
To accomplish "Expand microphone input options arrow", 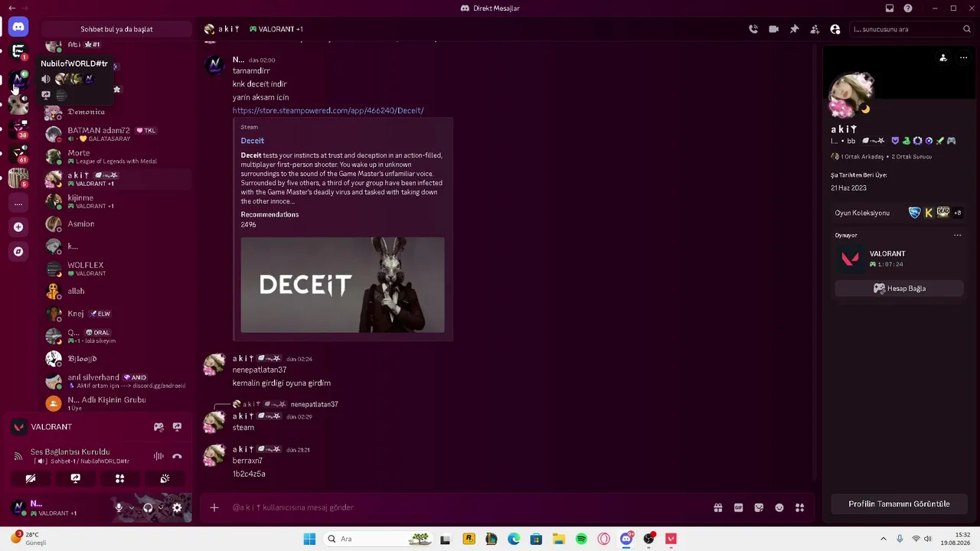I will coord(131,507).
